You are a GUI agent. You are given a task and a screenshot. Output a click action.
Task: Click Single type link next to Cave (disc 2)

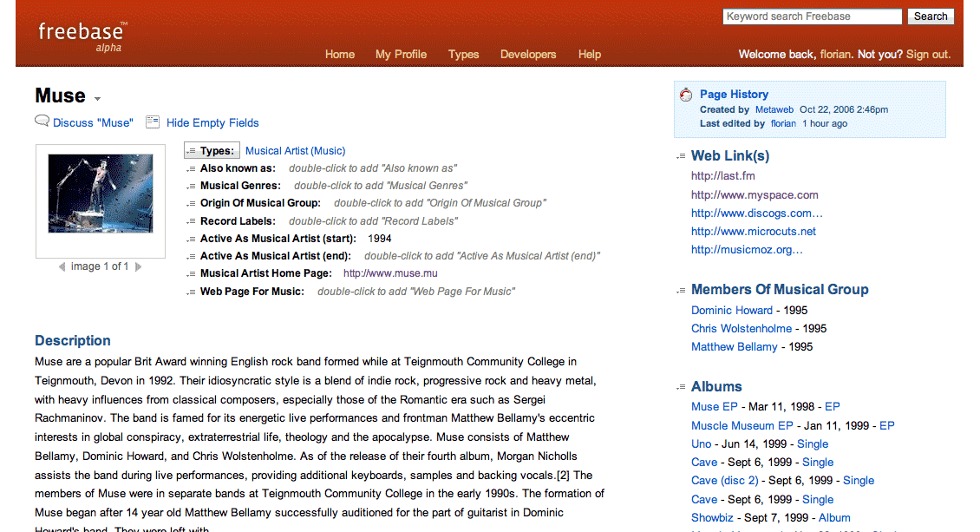click(859, 481)
